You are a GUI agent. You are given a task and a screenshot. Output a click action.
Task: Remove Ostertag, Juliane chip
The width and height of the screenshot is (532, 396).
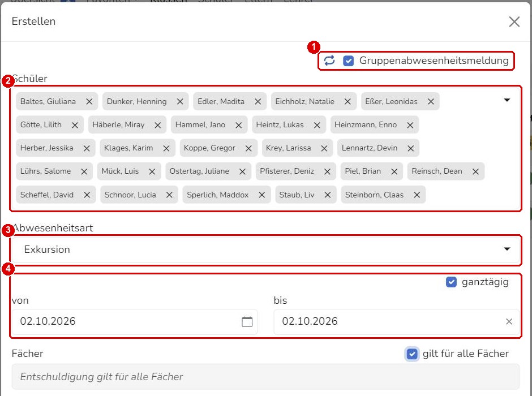(242, 171)
